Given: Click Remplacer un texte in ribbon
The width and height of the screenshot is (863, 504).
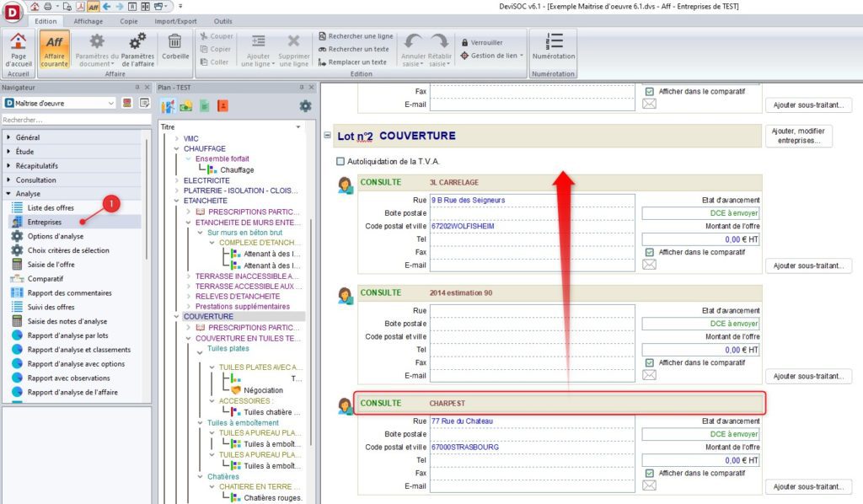Looking at the screenshot, I should [x=352, y=62].
